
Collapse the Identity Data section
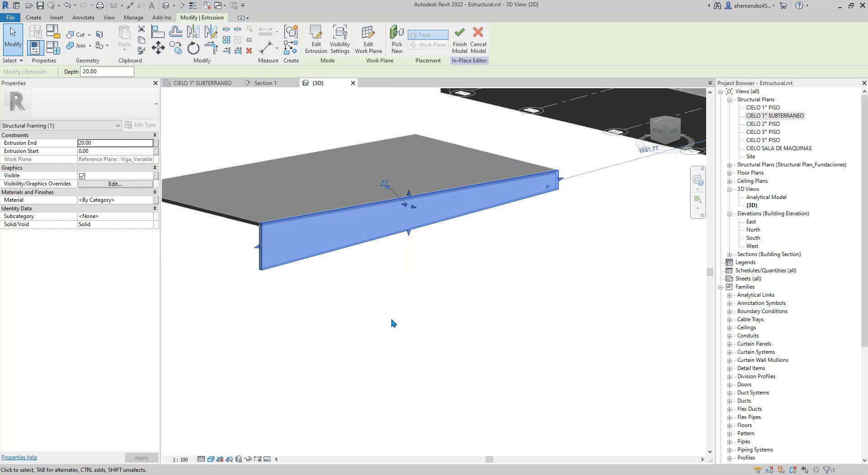[155, 209]
